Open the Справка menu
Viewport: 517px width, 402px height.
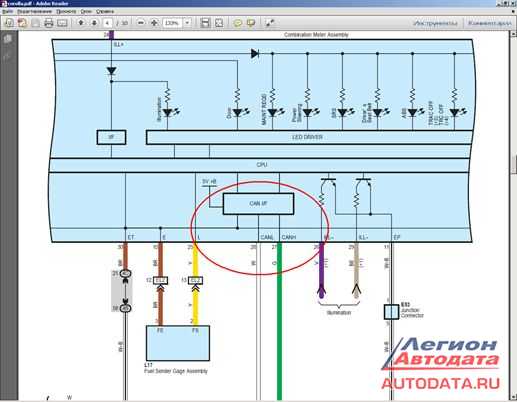(x=105, y=11)
